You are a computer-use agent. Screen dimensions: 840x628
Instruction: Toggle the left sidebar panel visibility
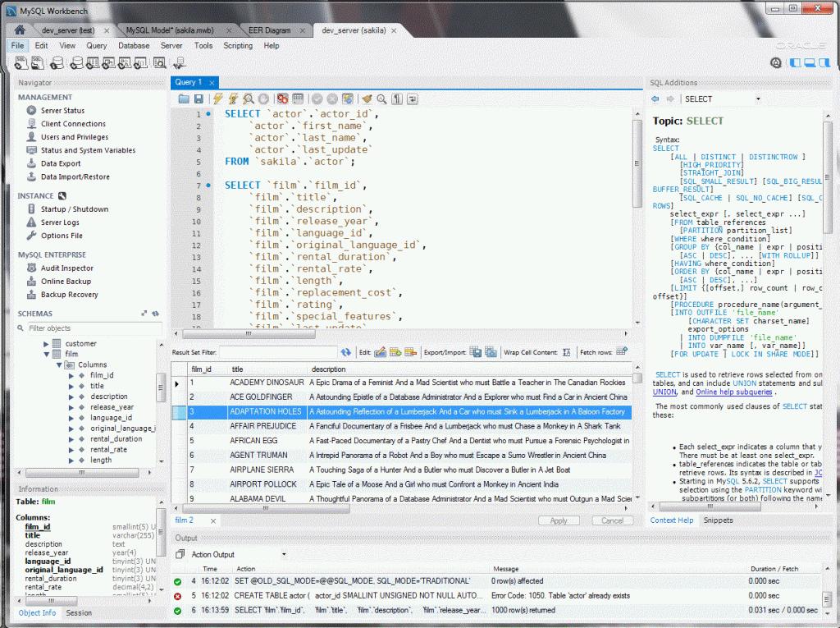tap(796, 63)
